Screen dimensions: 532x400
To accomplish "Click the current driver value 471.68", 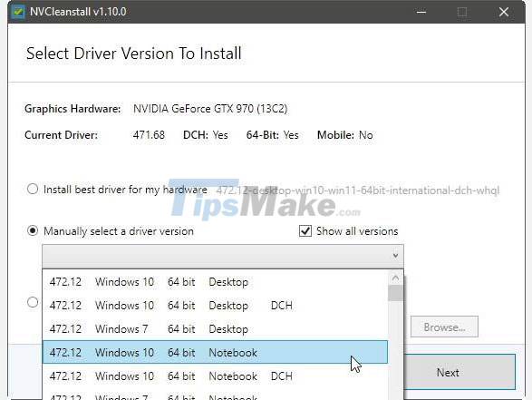I will click(149, 135).
